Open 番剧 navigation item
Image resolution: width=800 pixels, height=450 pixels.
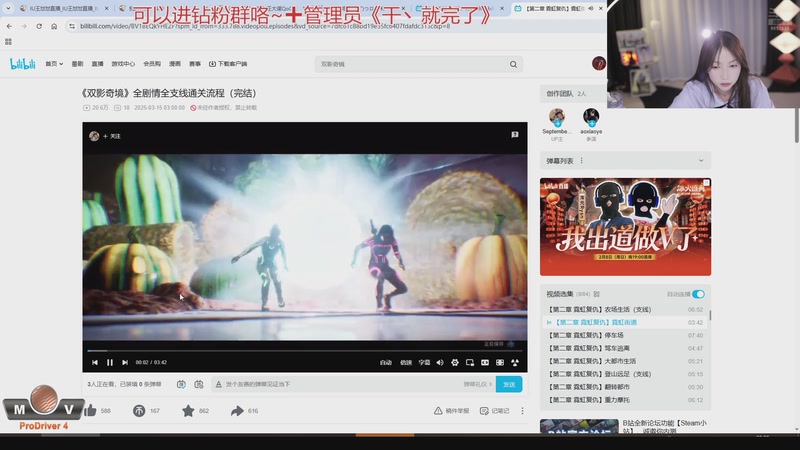[78, 64]
